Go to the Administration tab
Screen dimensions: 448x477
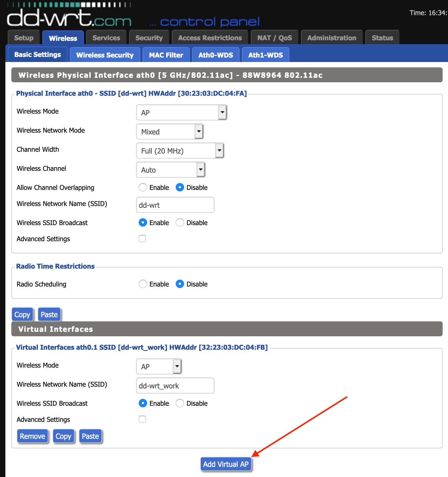click(x=332, y=38)
